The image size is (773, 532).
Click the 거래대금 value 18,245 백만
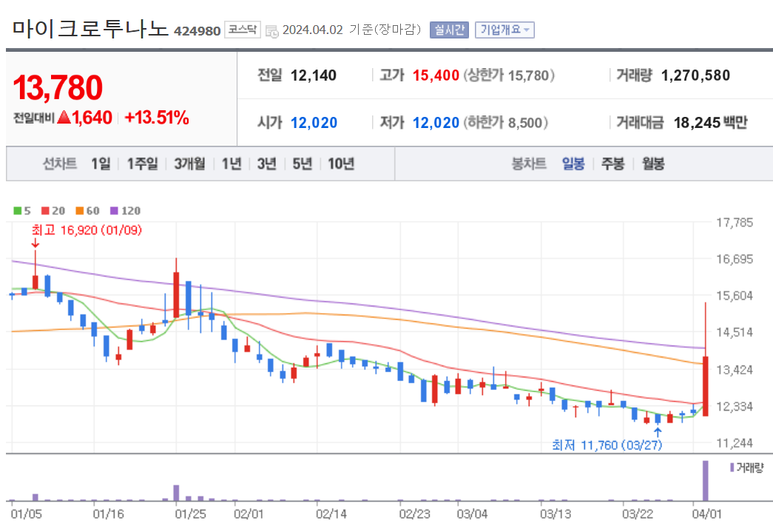coord(711,123)
